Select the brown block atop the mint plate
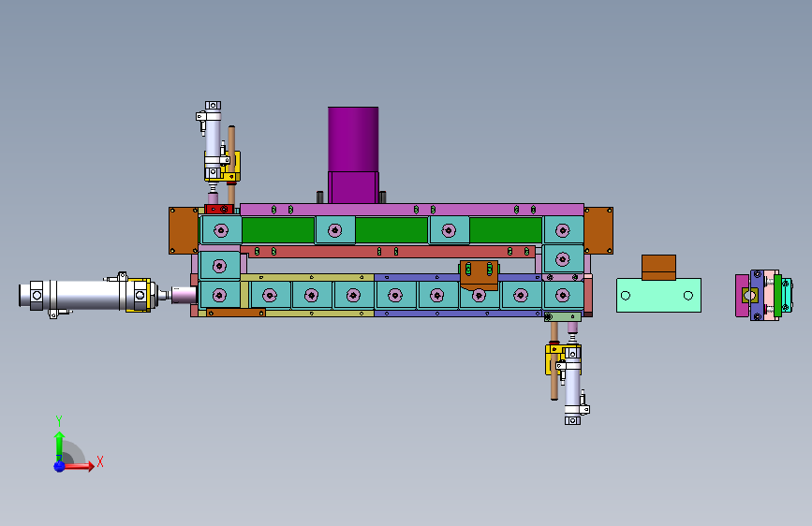812x526 pixels. (658, 267)
